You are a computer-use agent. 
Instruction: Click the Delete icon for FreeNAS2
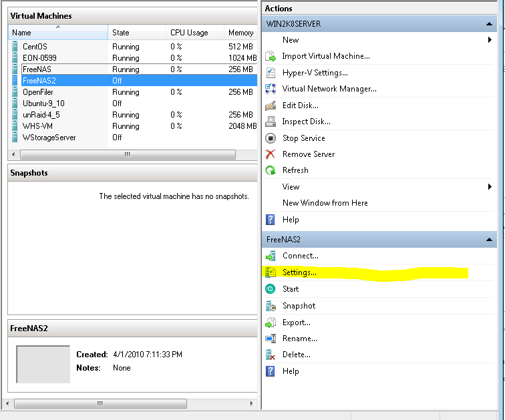click(271, 355)
